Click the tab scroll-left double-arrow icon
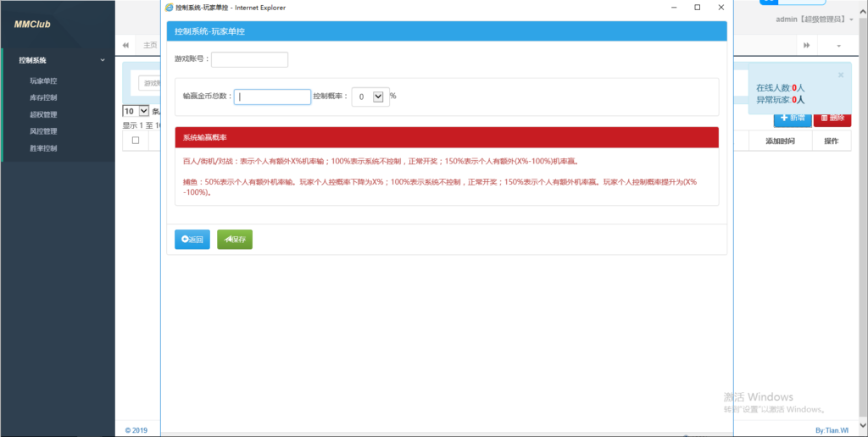The width and height of the screenshot is (868, 437). point(125,45)
